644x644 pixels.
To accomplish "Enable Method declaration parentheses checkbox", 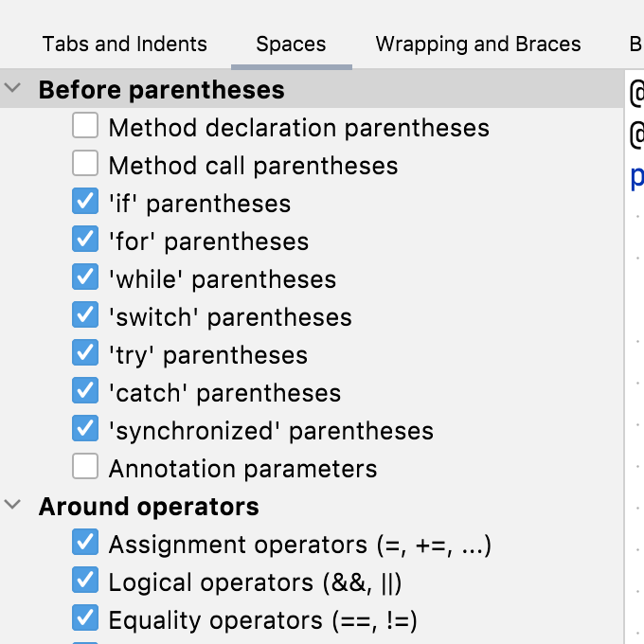I will click(x=85, y=126).
